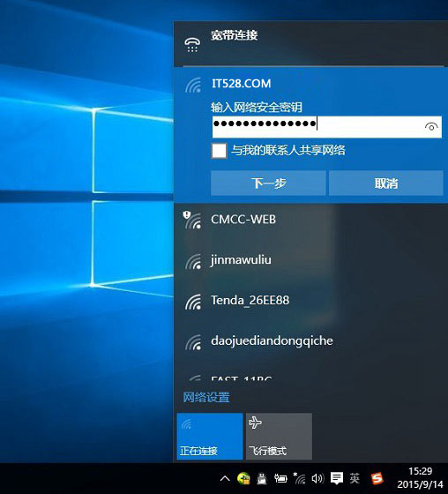Open the battery power tray icon
This screenshot has width=448, height=494.
coord(280,478)
